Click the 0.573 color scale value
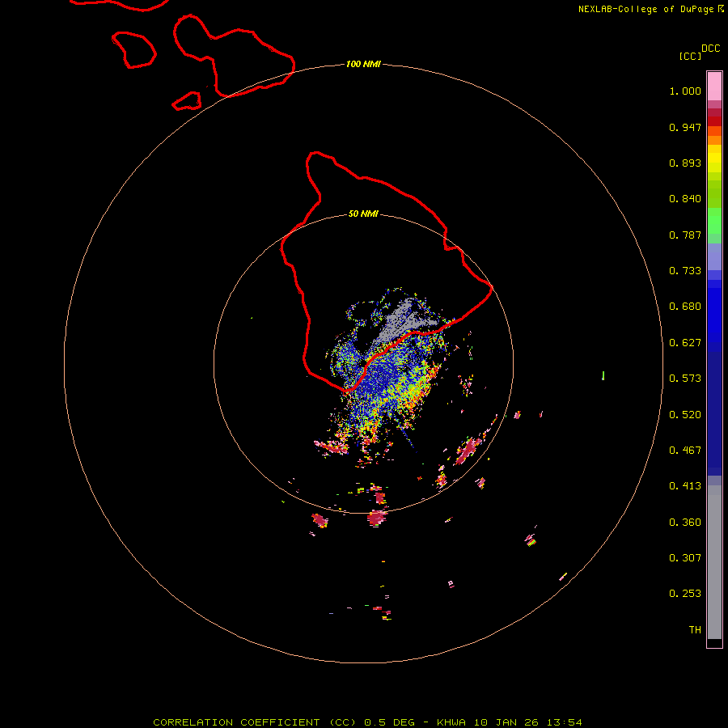 [x=685, y=379]
